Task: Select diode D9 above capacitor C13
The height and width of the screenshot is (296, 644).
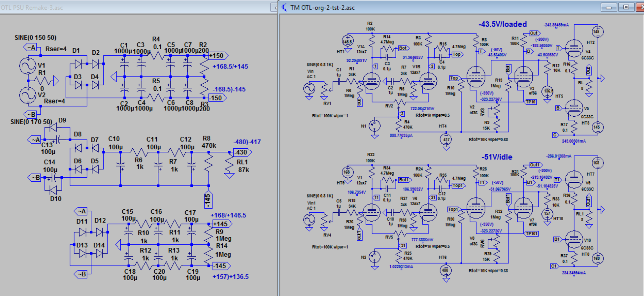Action: coord(53,128)
